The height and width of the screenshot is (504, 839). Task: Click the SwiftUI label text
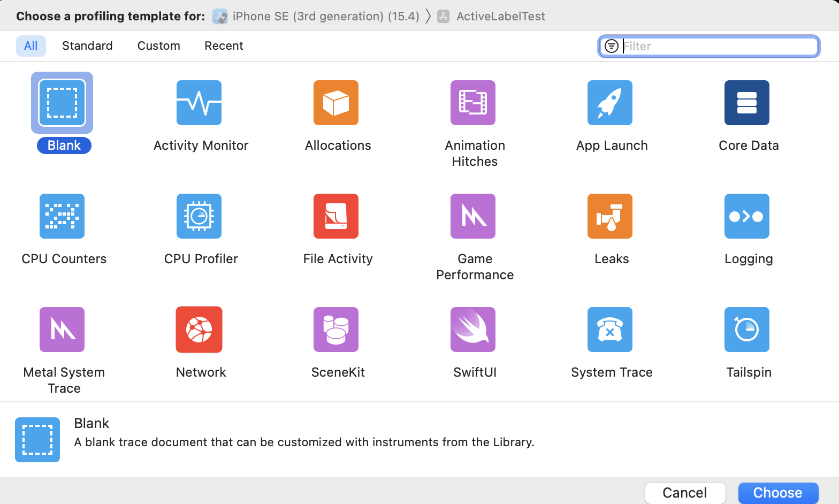tap(475, 372)
